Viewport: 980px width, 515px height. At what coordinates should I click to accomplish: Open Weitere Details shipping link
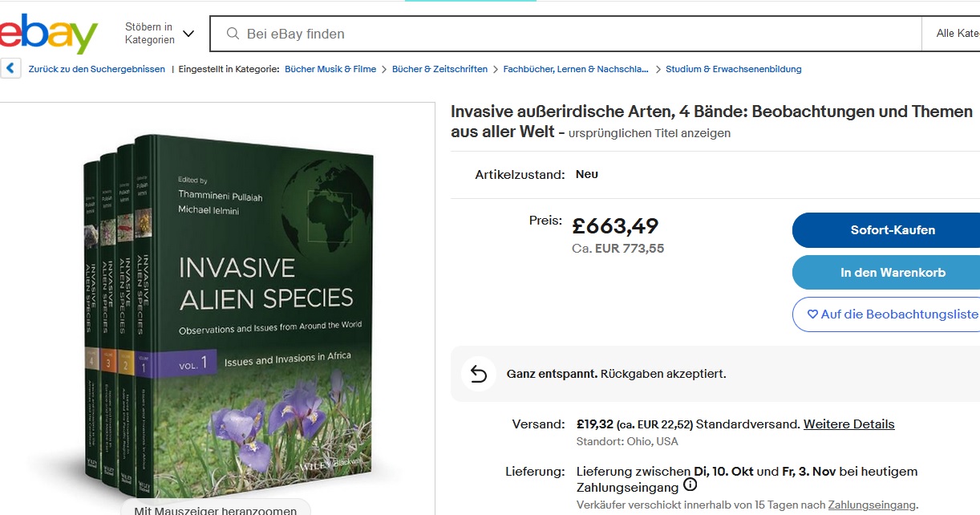tap(848, 424)
